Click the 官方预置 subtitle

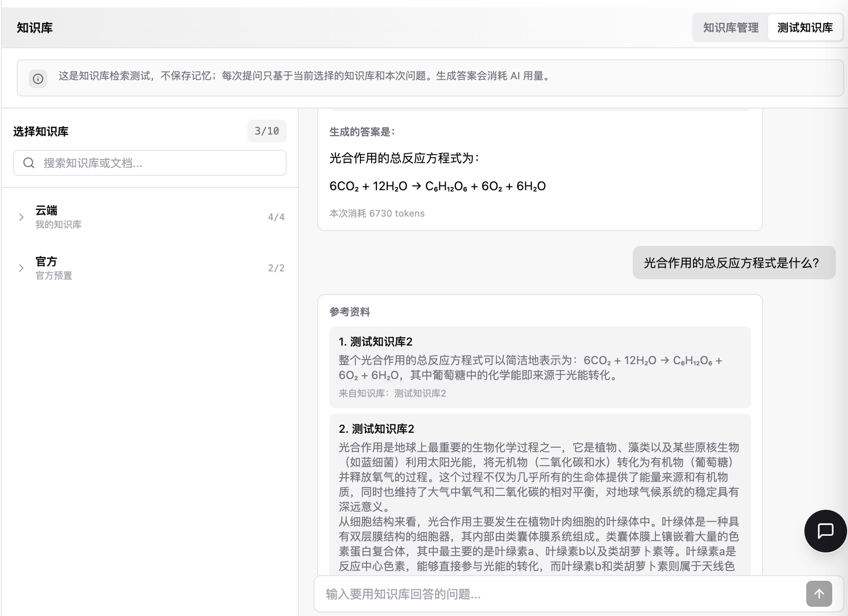coord(54,276)
